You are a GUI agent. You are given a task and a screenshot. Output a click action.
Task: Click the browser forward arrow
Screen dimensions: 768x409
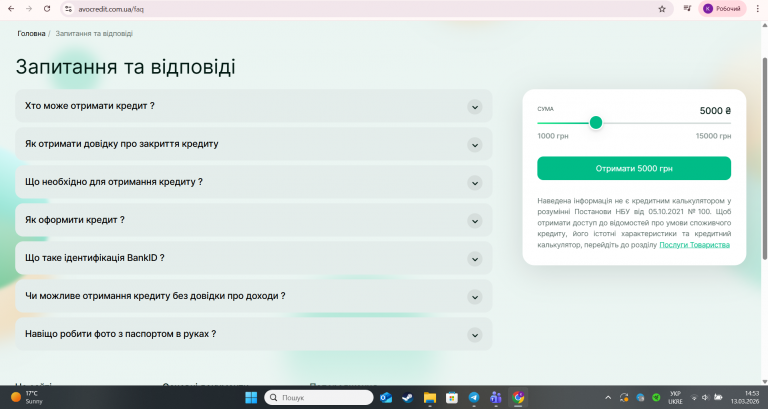(x=29, y=9)
